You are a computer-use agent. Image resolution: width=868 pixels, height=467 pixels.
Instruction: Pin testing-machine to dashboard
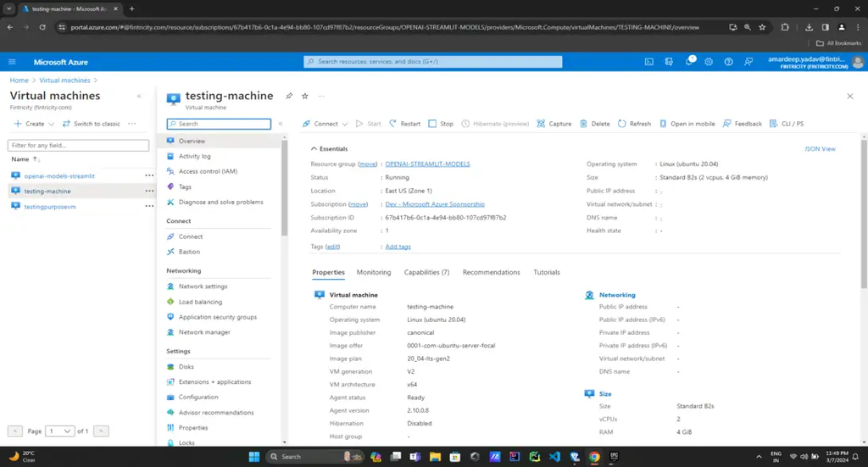tap(289, 96)
